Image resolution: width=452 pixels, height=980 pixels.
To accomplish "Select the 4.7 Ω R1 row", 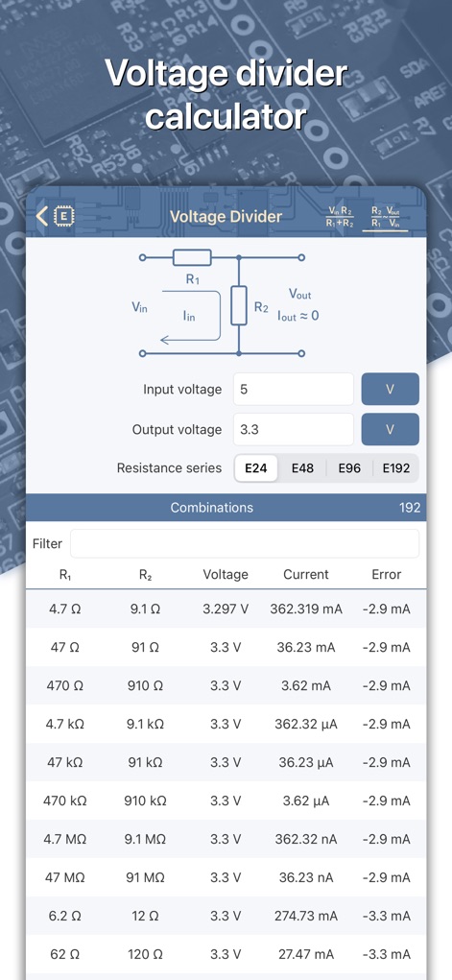I will pos(226,609).
